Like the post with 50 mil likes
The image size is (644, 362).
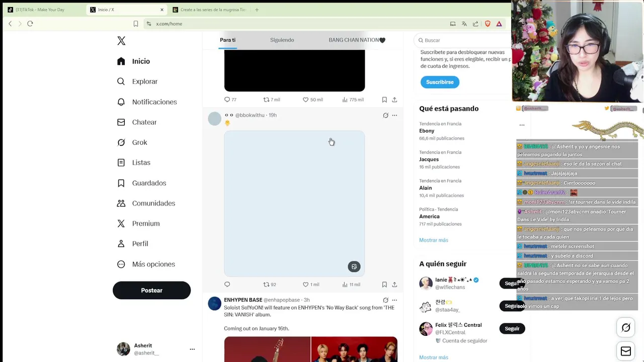[312, 100]
